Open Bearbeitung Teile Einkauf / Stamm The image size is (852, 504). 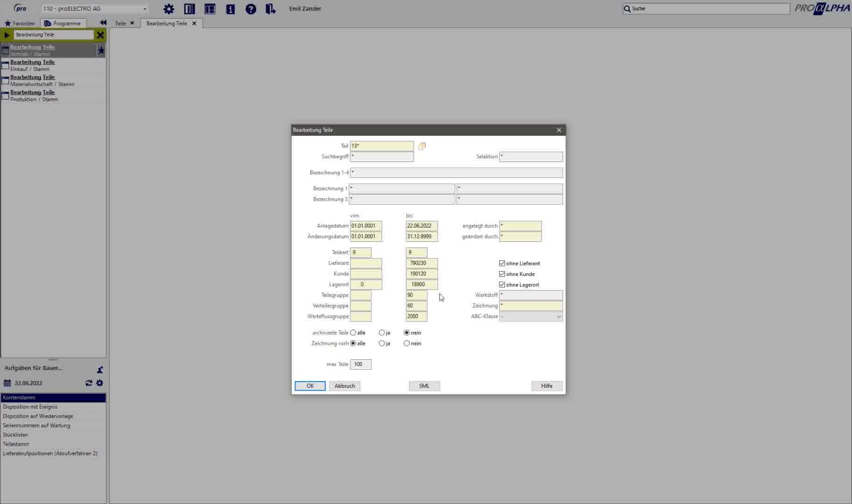tap(53, 65)
